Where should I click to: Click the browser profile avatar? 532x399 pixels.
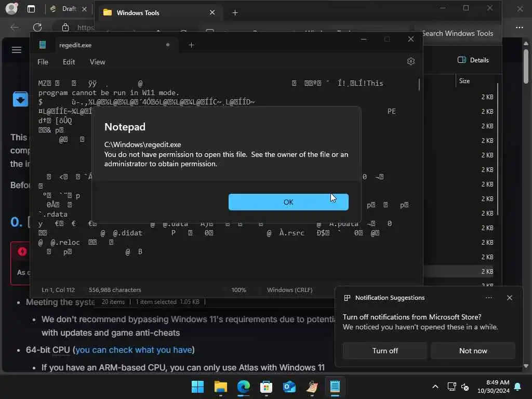(x=12, y=8)
